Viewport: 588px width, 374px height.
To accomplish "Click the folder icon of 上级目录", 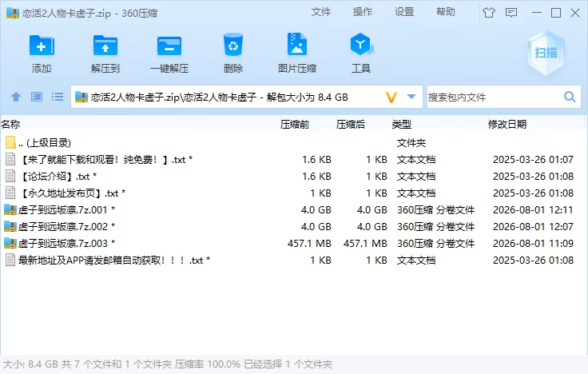I will tap(10, 142).
